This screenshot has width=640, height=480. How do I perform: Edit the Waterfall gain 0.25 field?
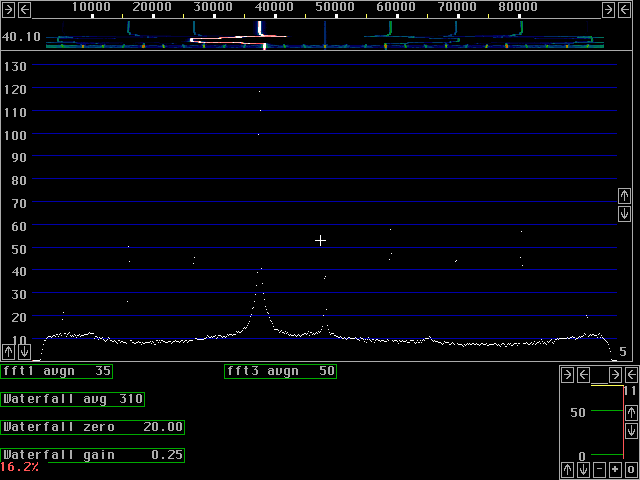(93, 456)
